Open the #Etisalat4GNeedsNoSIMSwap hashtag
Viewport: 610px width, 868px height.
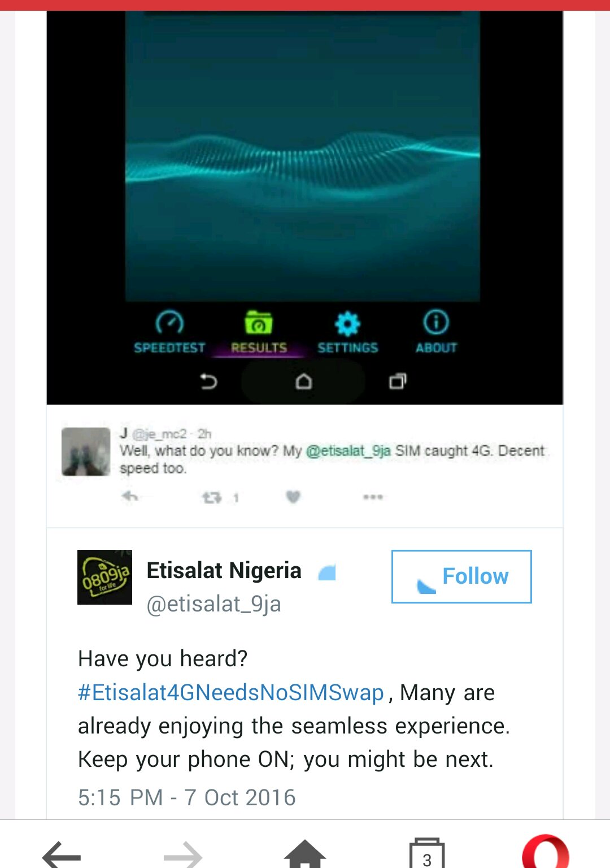tap(231, 692)
